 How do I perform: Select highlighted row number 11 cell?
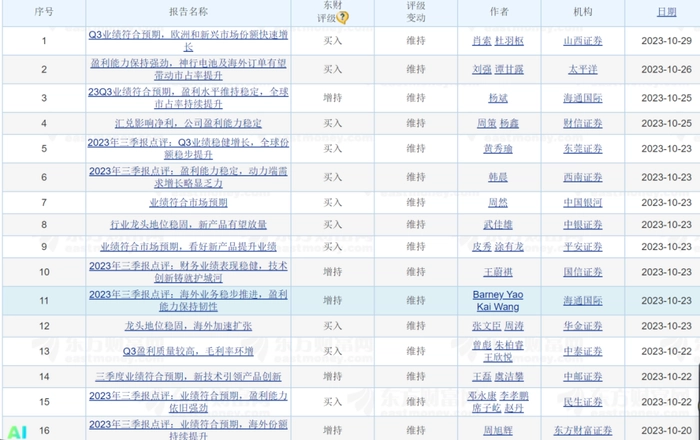click(x=44, y=301)
